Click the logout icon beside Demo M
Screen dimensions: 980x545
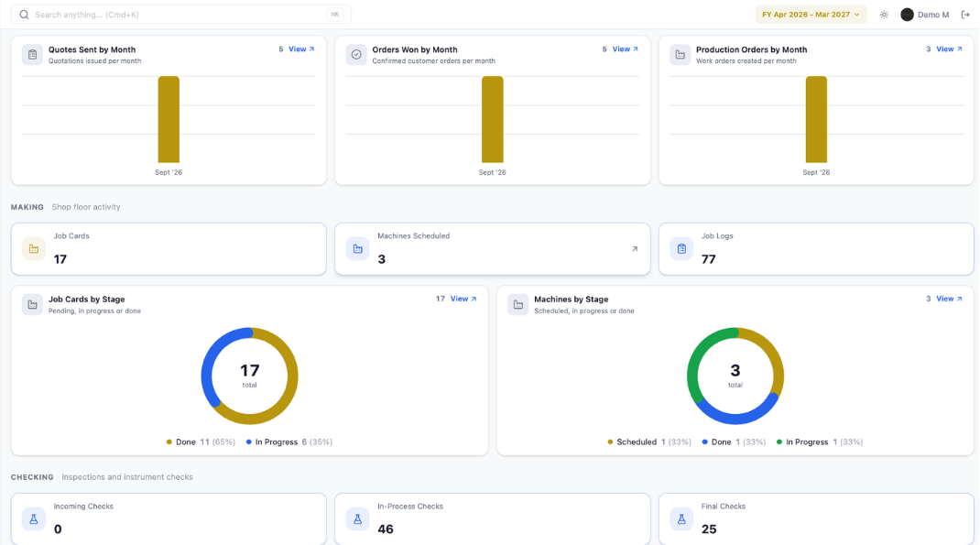965,15
